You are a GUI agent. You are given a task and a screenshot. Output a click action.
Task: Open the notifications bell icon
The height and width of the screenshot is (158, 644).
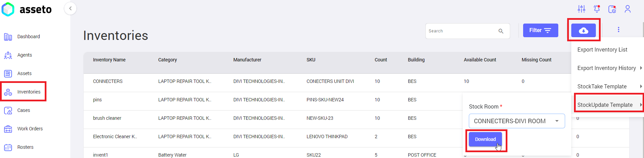coord(597,9)
